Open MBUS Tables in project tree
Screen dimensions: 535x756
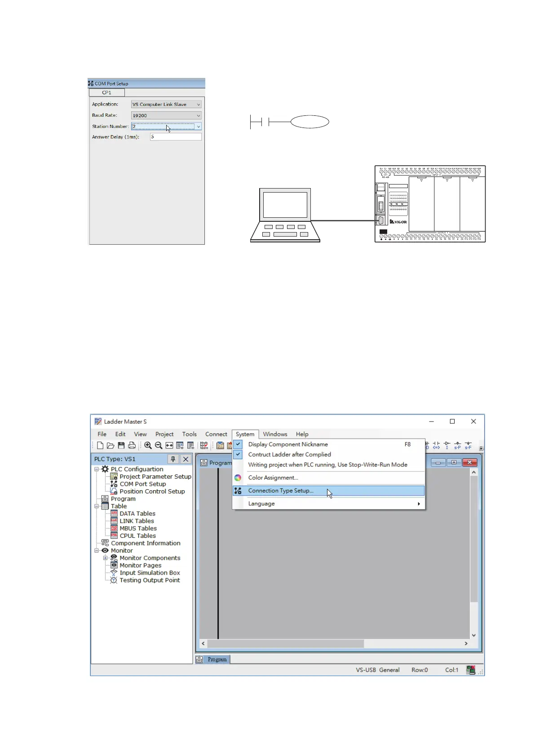pyautogui.click(x=138, y=528)
